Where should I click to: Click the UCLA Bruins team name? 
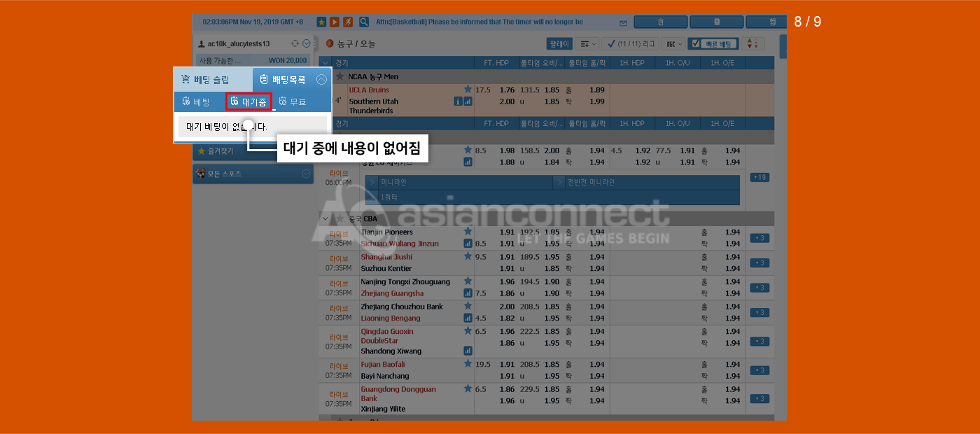(369, 90)
